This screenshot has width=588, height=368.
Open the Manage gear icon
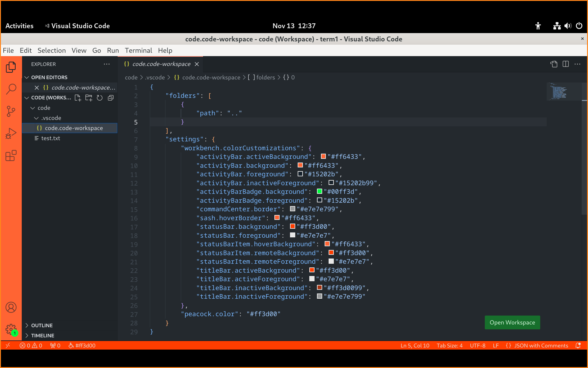pos(11,329)
